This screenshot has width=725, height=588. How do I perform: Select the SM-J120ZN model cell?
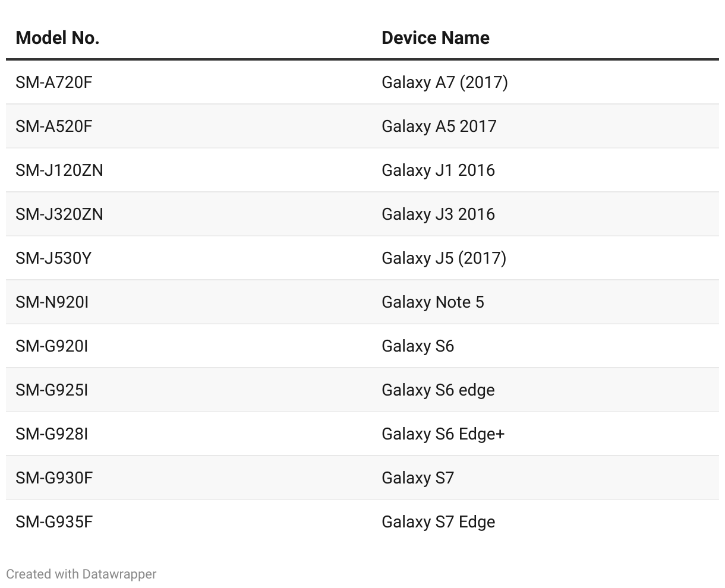(x=59, y=170)
